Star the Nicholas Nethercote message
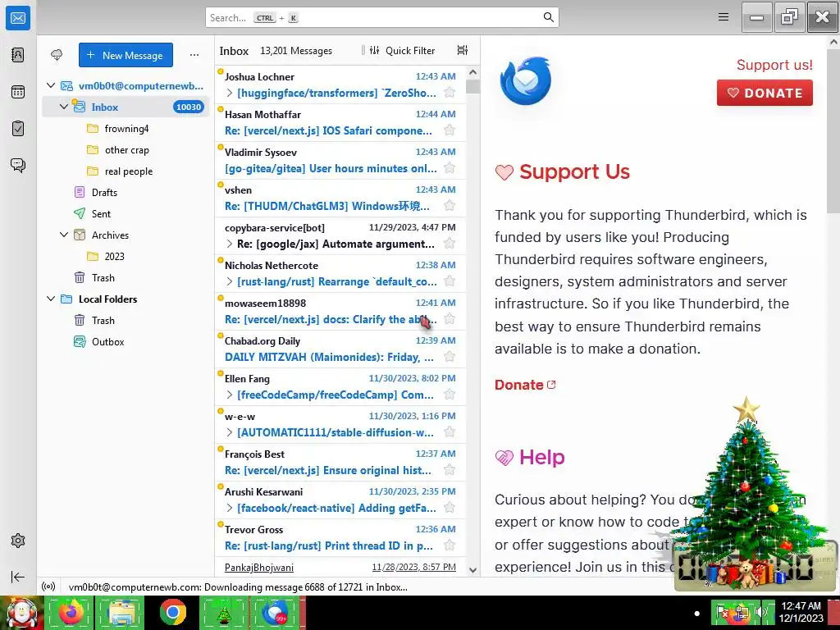The height and width of the screenshot is (630, 840). [x=450, y=281]
